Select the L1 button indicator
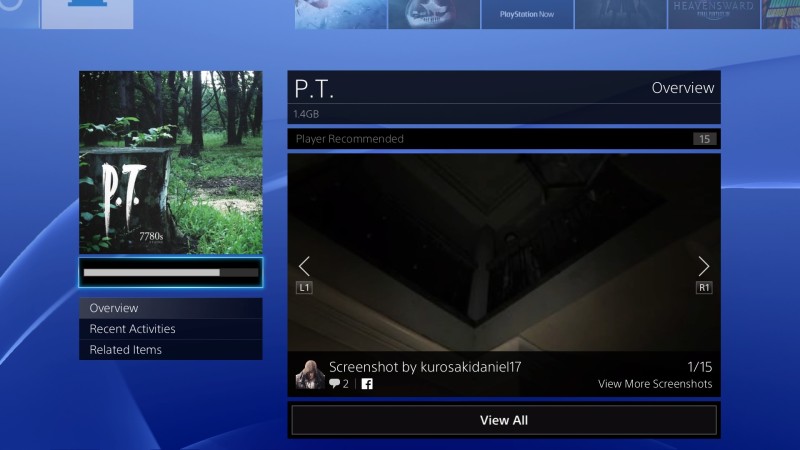Image resolution: width=800 pixels, height=450 pixels. click(x=304, y=288)
